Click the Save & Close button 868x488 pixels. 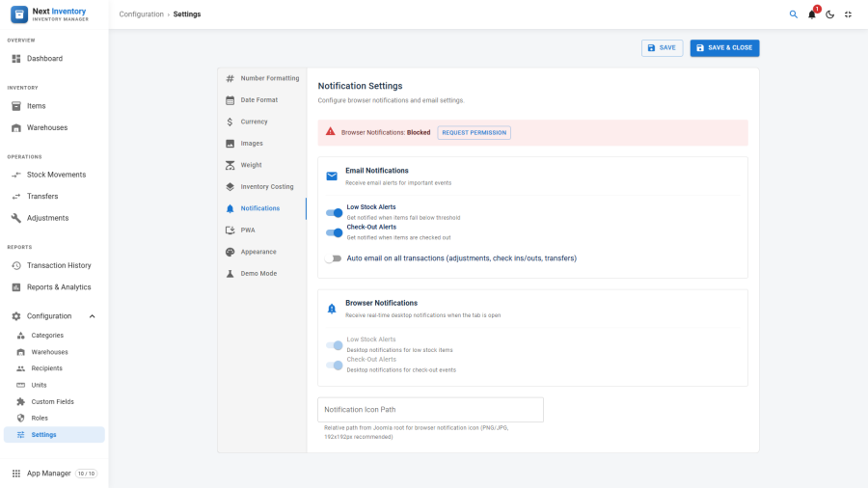pyautogui.click(x=724, y=48)
